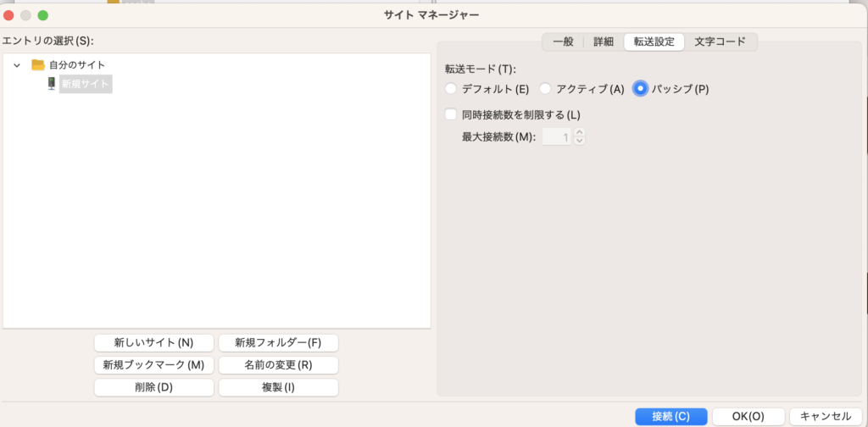
Task: Select パッシブ transfer mode
Action: [641, 88]
